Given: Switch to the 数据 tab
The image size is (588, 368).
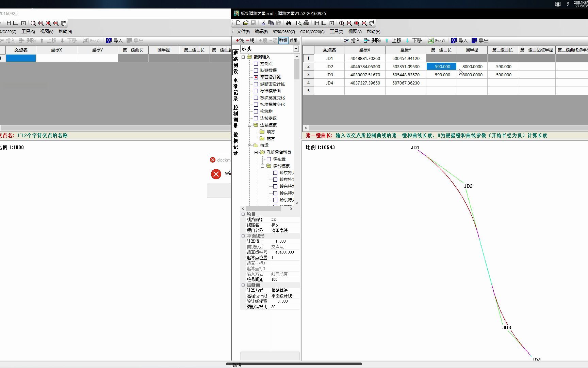Looking at the screenshot, I should point(283,40).
